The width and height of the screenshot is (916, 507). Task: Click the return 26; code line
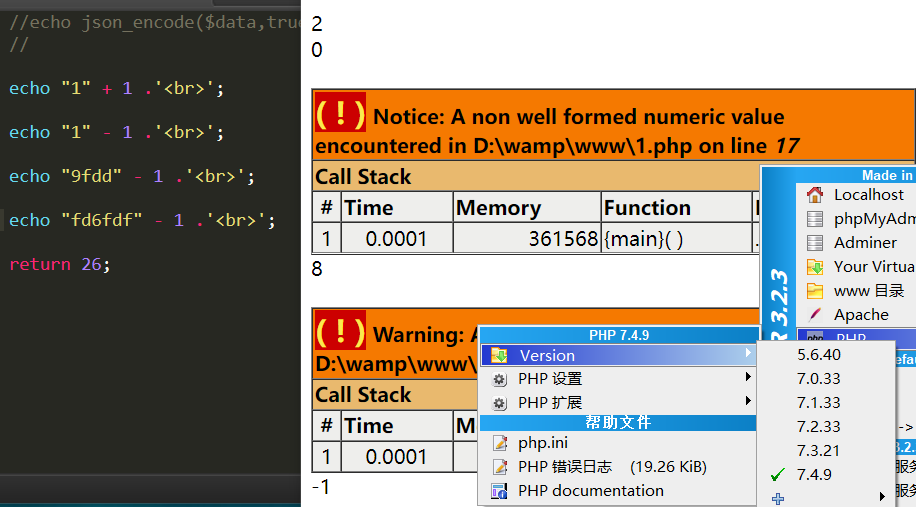pyautogui.click(x=60, y=264)
